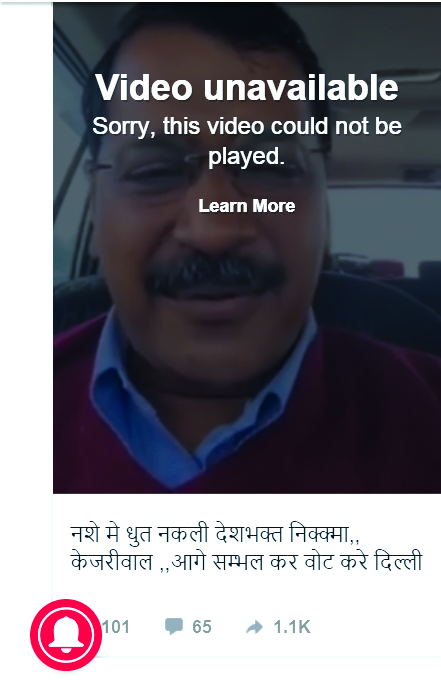Viewport: 441px width, 684px height.
Task: Open comments via the speech bubble icon
Action: click(x=174, y=626)
